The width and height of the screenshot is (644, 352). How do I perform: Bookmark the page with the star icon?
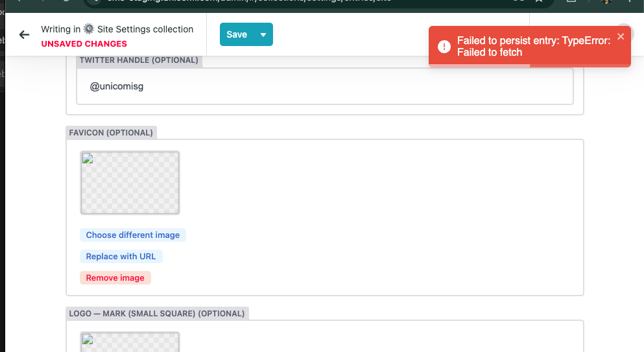539,1
